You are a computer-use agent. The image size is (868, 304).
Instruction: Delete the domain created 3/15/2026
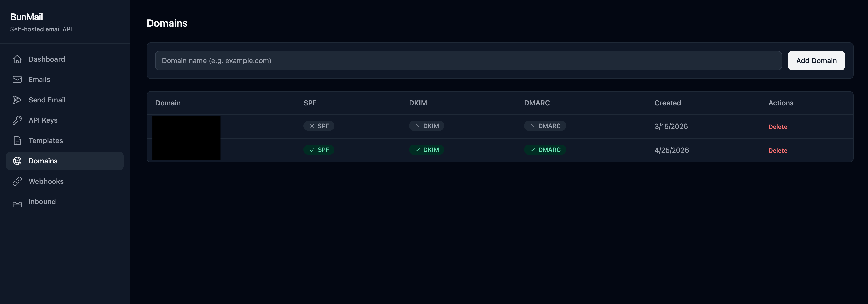point(777,127)
